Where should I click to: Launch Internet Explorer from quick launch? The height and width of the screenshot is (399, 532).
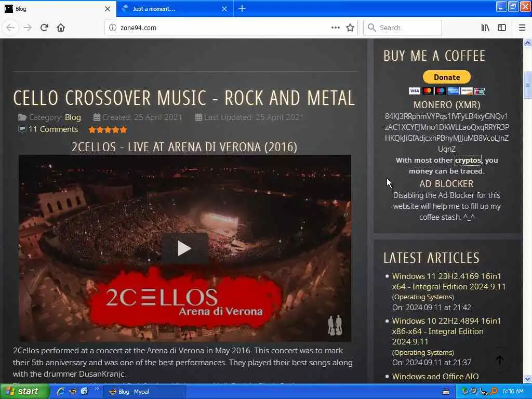(x=61, y=391)
